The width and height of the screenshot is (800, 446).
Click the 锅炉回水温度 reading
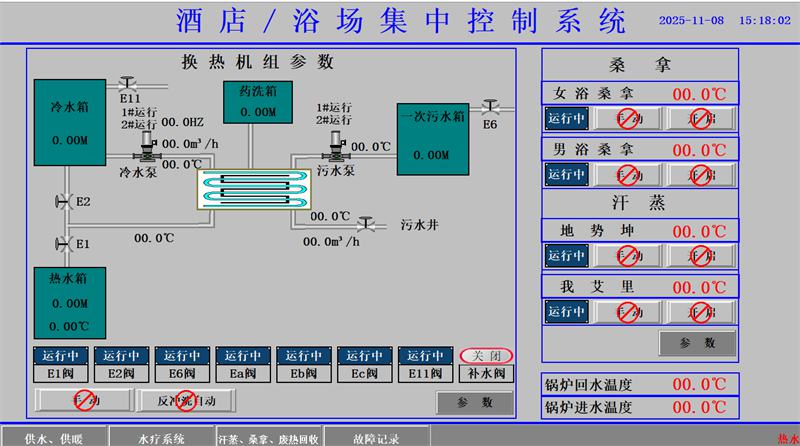coord(697,385)
